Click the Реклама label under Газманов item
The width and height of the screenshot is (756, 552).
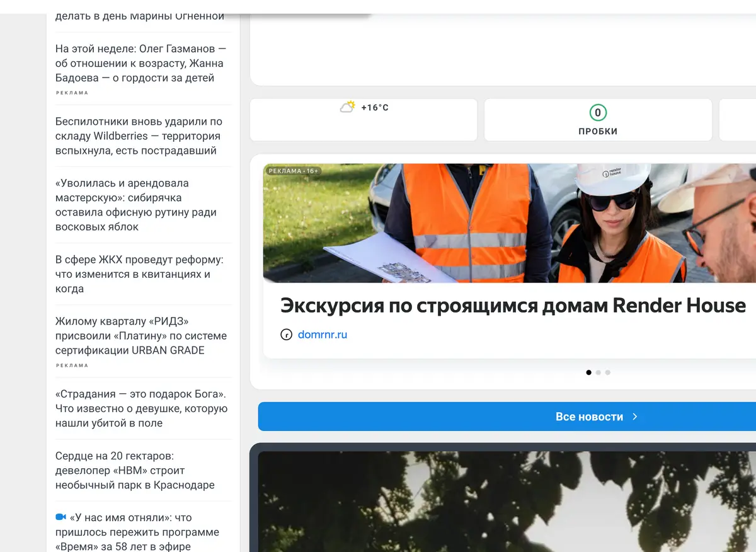pyautogui.click(x=72, y=93)
